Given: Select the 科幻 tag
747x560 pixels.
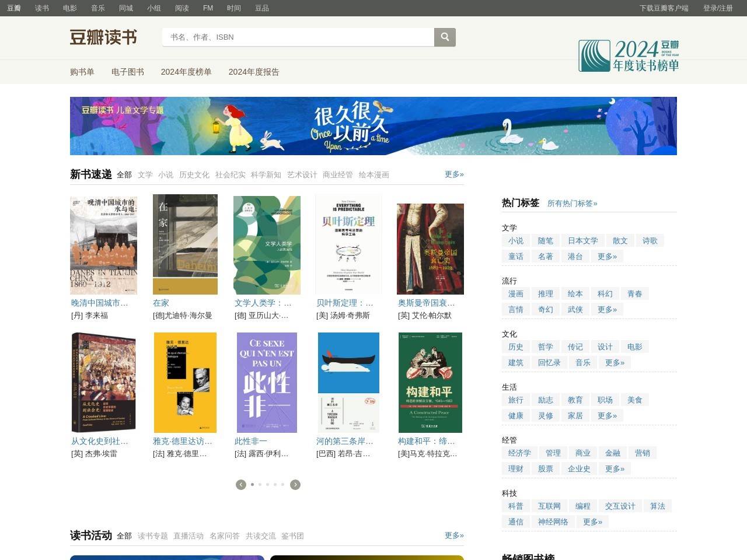Looking at the screenshot, I should 605,293.
